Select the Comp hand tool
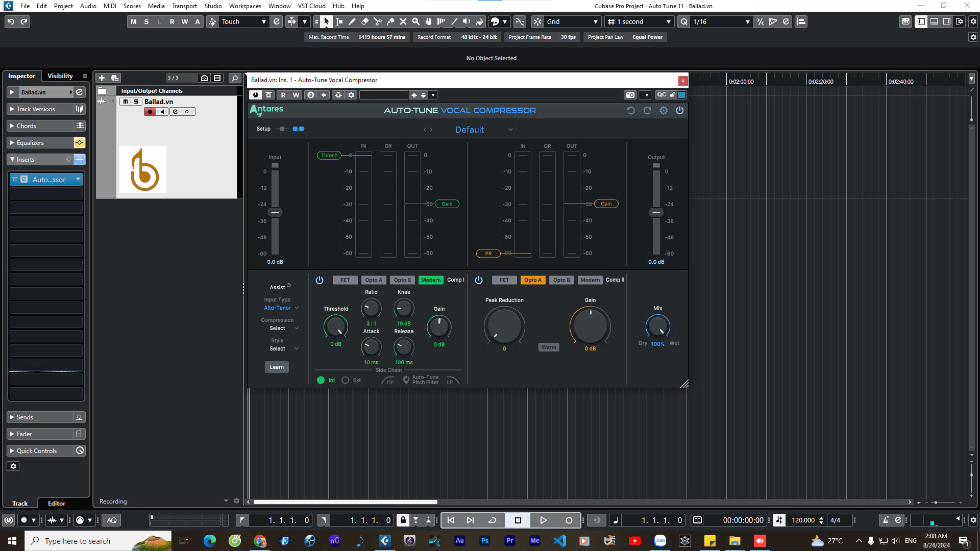Image resolution: width=980 pixels, height=551 pixels. coord(428,21)
